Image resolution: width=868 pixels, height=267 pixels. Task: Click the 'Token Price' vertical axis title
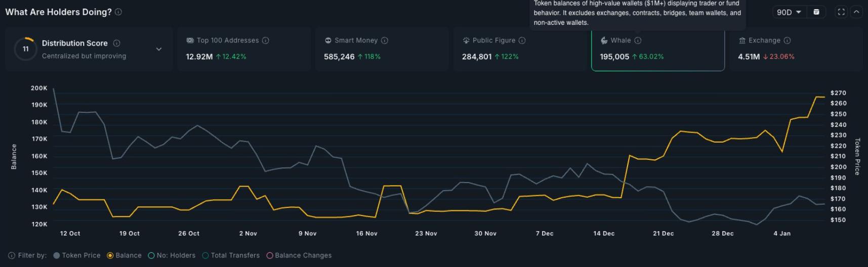857,156
